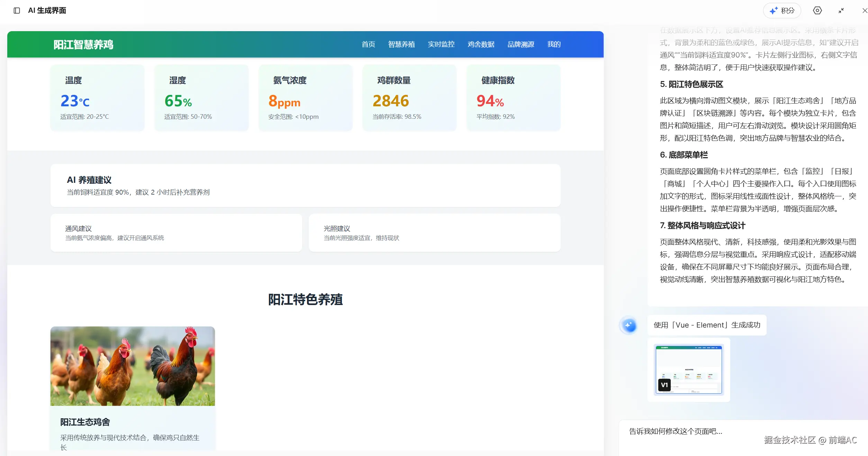Viewport: 868px width, 456px height.
Task: Toggle the sidebar panel icon
Action: 17,11
